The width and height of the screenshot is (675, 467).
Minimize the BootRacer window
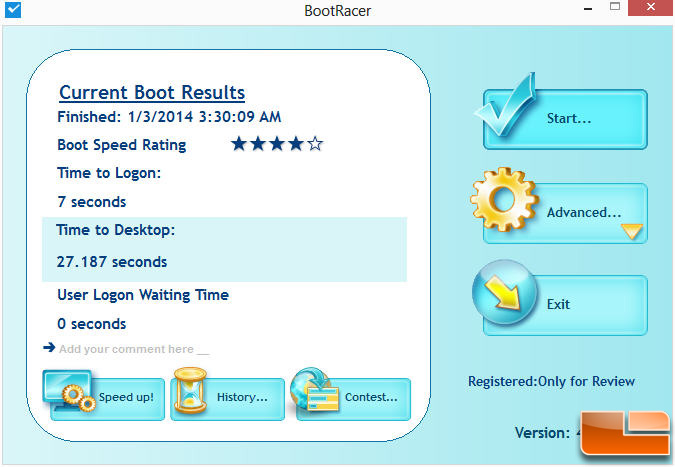[x=588, y=9]
